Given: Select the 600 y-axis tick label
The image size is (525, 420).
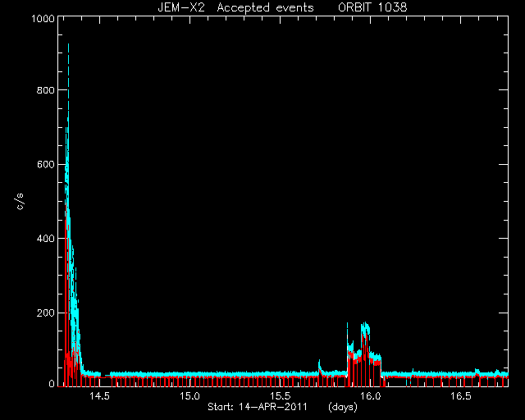Looking at the screenshot, I should pos(45,164).
